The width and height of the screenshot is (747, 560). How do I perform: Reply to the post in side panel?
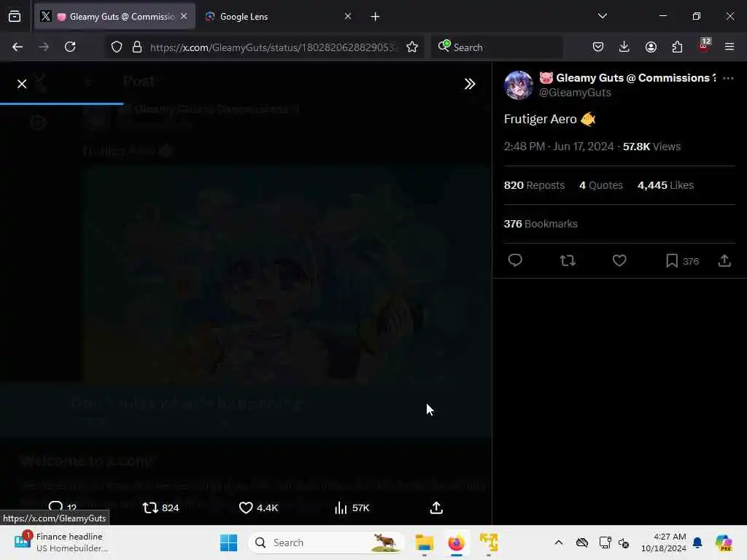[515, 260]
